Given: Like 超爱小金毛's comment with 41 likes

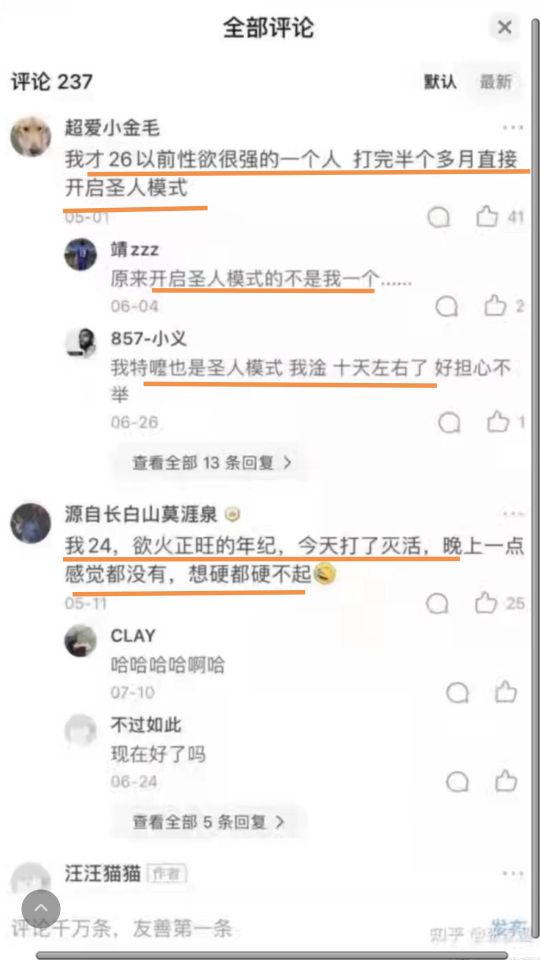Looking at the screenshot, I should pyautogui.click(x=487, y=216).
